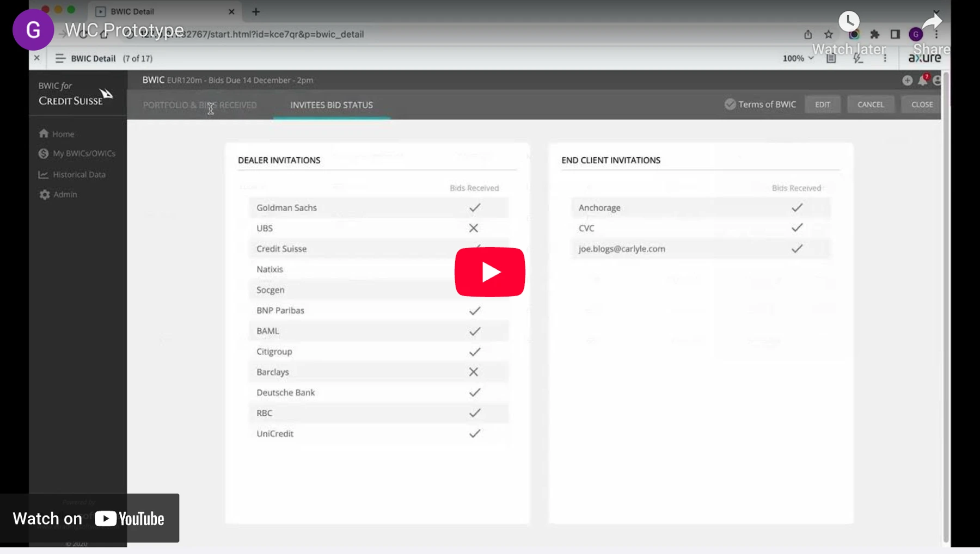Select the UniCredit dealer row
Screen dimensions: 980x554
click(x=379, y=434)
